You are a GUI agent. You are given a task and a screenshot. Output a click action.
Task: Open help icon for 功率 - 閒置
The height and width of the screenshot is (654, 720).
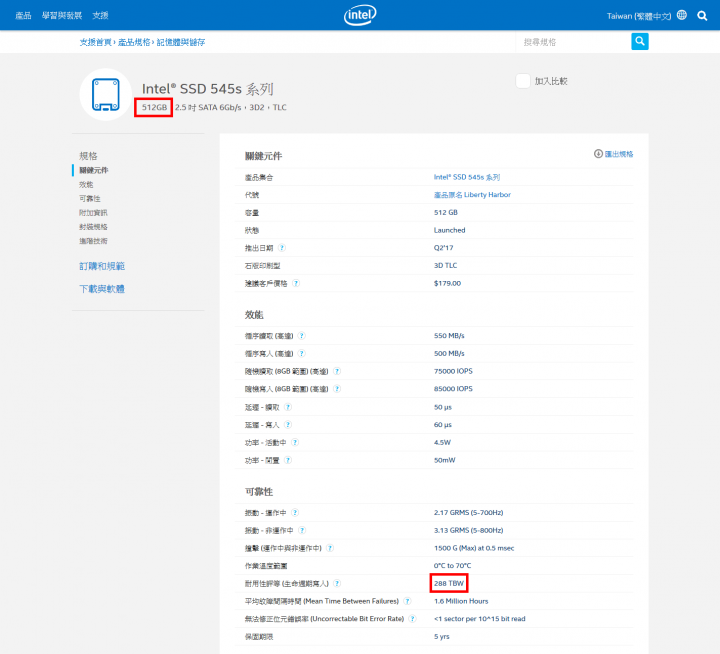(x=288, y=460)
